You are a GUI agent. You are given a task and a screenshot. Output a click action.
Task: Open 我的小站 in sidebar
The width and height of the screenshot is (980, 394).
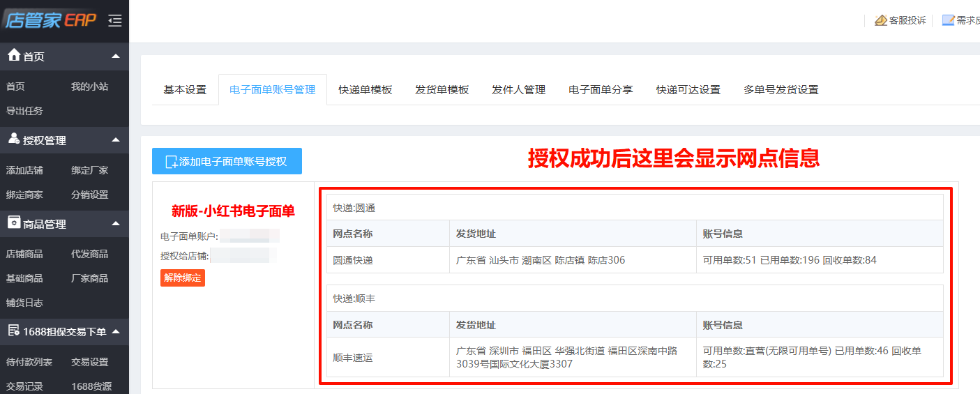tap(89, 86)
